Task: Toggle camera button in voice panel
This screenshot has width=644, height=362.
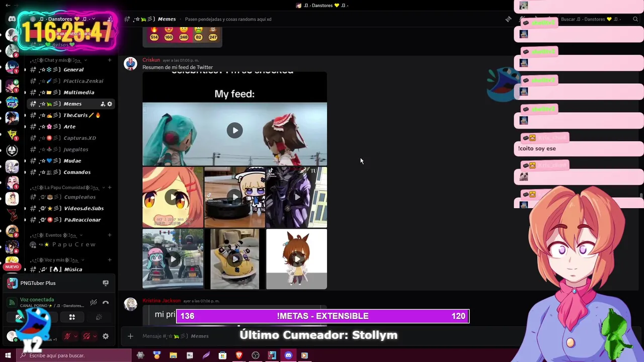Action: [20, 317]
